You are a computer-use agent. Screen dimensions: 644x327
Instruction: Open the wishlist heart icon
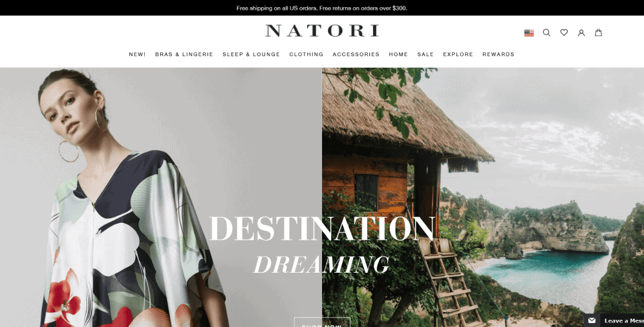click(564, 32)
